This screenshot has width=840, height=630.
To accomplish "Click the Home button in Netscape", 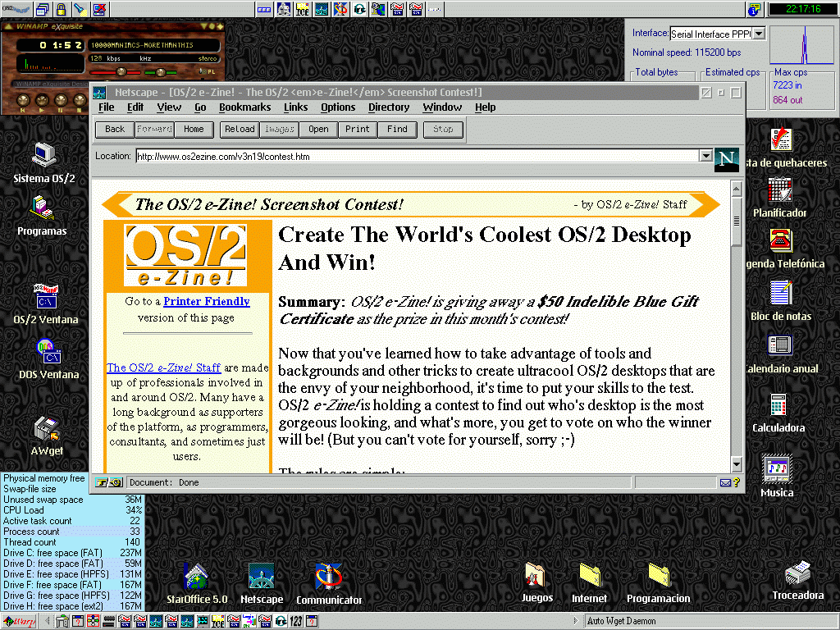I will [194, 129].
